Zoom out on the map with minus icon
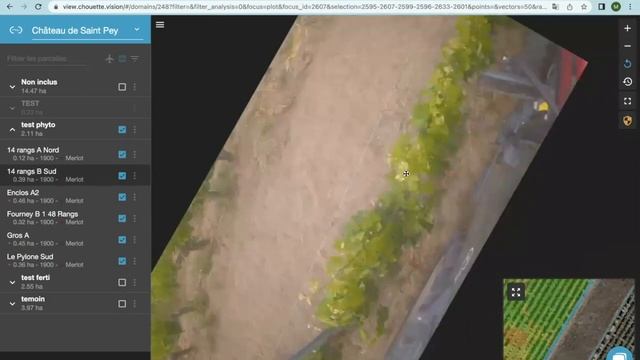 tap(627, 46)
